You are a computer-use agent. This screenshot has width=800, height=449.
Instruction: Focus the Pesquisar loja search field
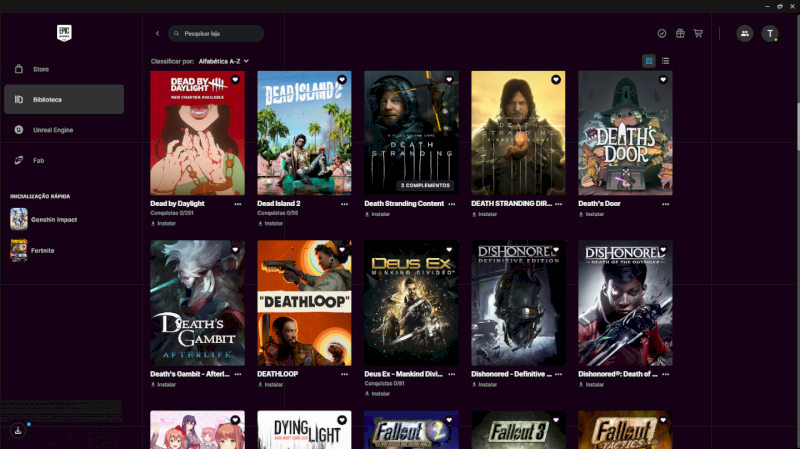pyautogui.click(x=216, y=33)
